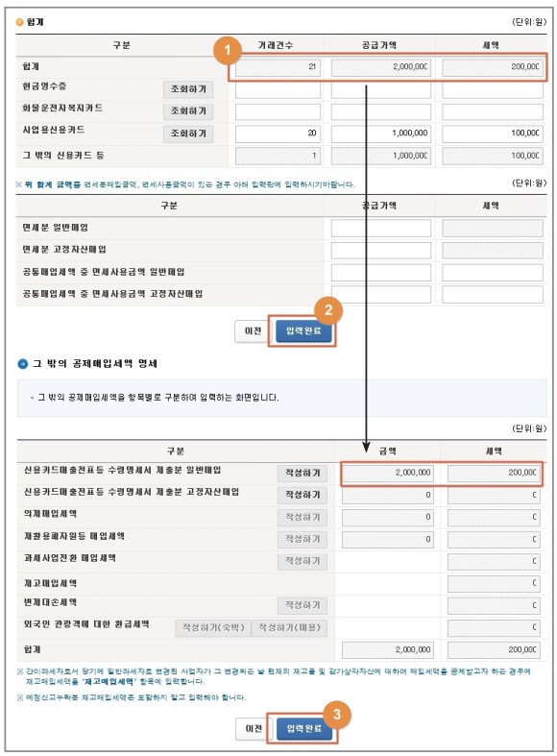The width and height of the screenshot is (557, 756).
Task: Click 신용카드매출전표등 일반매입 세액 field
Action: 494,473
